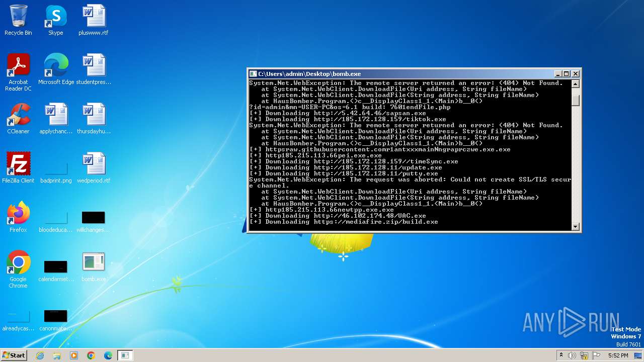Click the line ending with putty.exe
The height and width of the screenshot is (362, 644).
(x=344, y=173)
